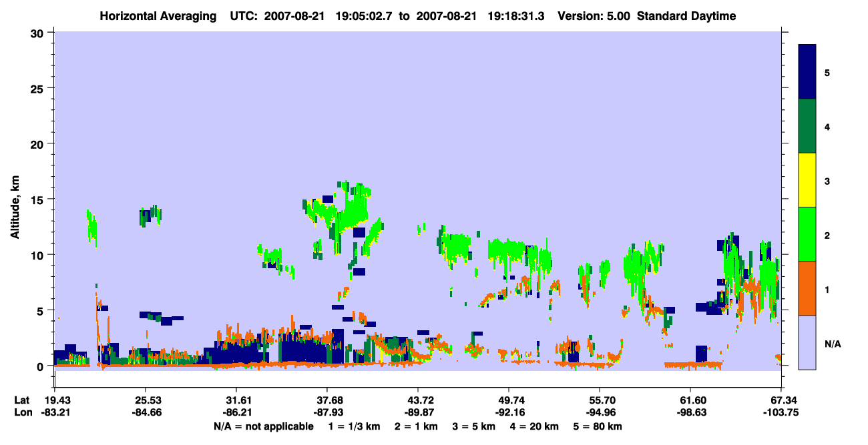The height and width of the screenshot is (445, 868).
Task: Click the dark blue color bar segment labeled 5
Action: click(807, 72)
